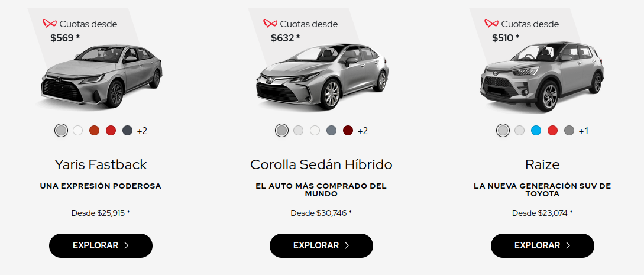Pick the red color for Raize
Screen dimensions: 644x275
[552, 131]
